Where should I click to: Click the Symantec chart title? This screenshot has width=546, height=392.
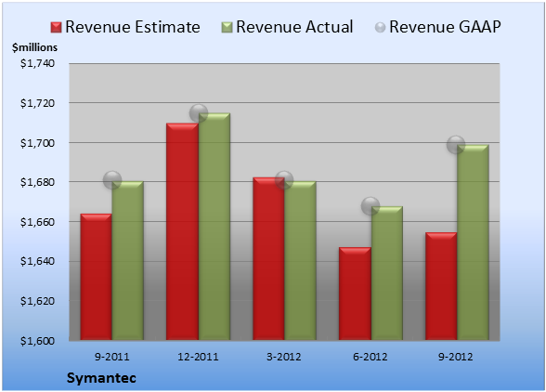click(101, 378)
